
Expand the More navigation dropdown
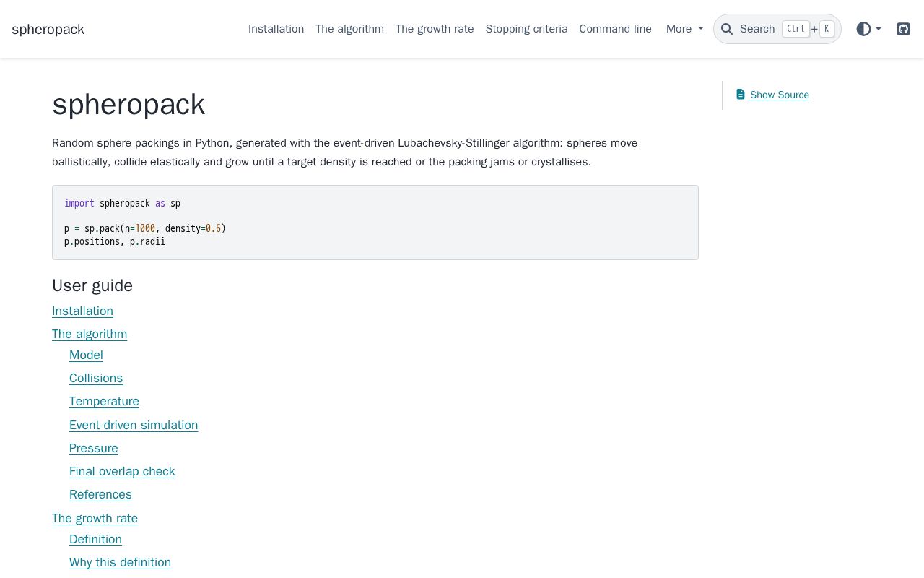click(684, 29)
